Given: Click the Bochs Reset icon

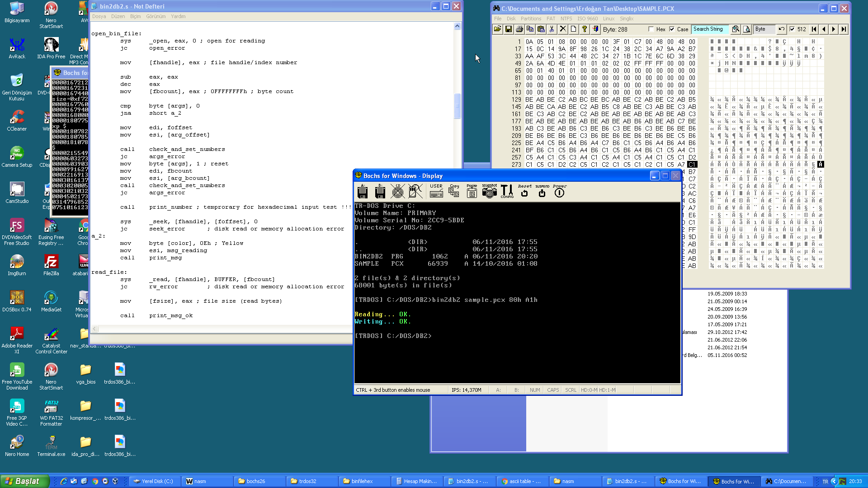Looking at the screenshot, I should [524, 191].
